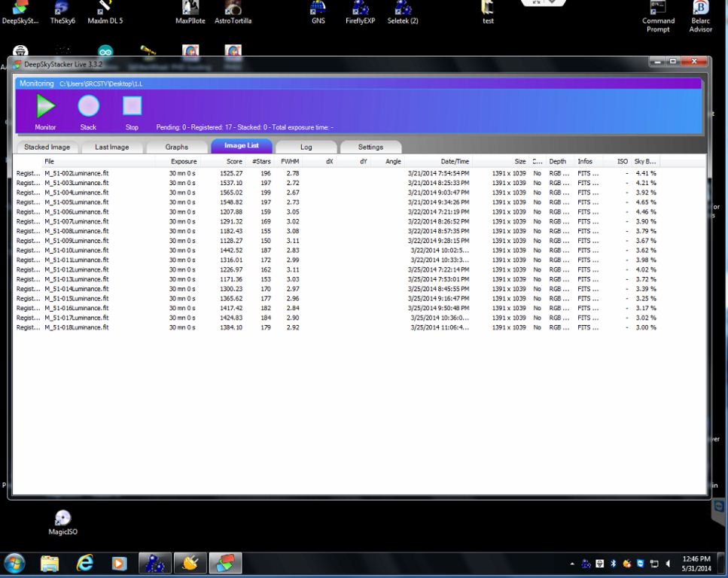Maximize the DeepSkyStacker Live window
The image size is (728, 578).
pyautogui.click(x=673, y=62)
